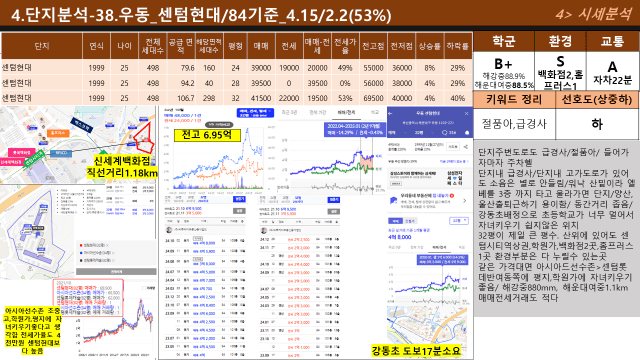This screenshot has width=640, height=360.
Task: Remove the blue-marked second complex from compare list
Action: 113,253
